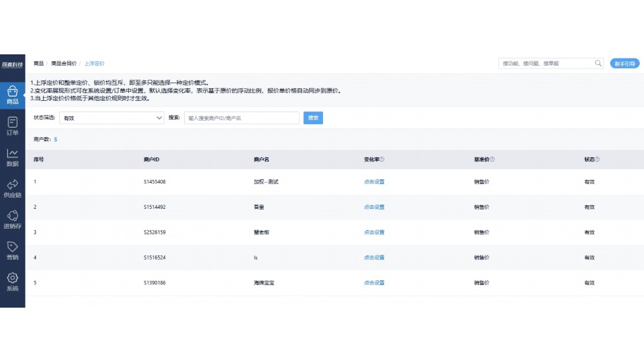Click the 商户名 column header

262,159
